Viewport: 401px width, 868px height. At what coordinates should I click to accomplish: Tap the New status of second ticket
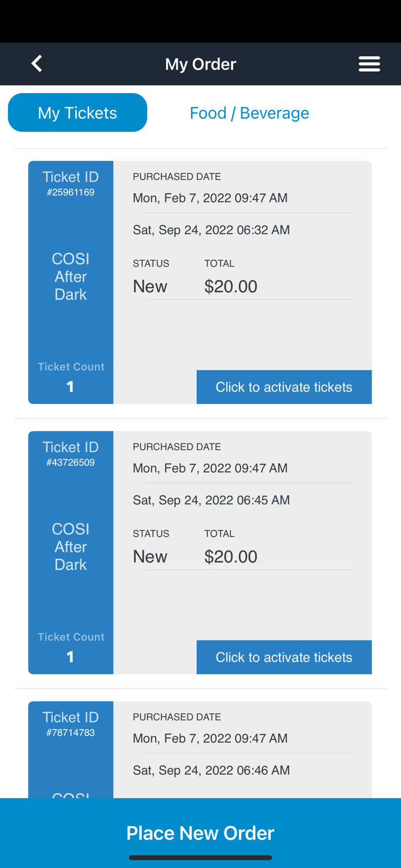click(x=150, y=557)
